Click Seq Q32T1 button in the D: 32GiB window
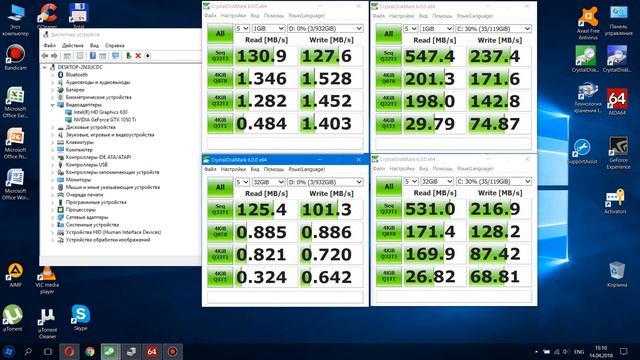640x360 pixels. coord(220,209)
